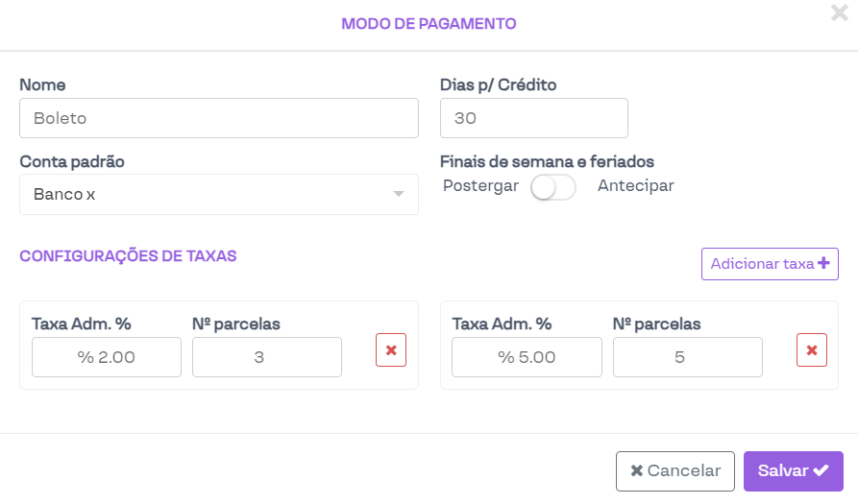Click the X icon on Cancelar
The width and height of the screenshot is (858, 504).
coord(636,471)
